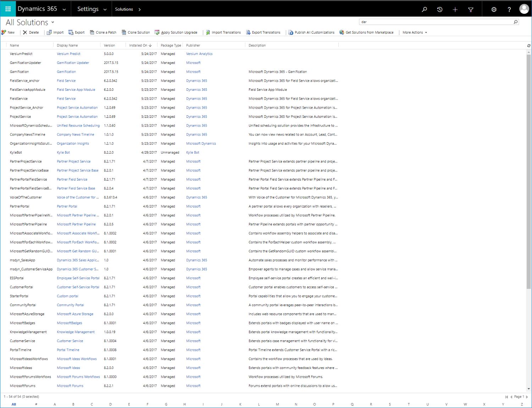Click Import Translations toolbar button
The image size is (532, 408).
pos(223,32)
